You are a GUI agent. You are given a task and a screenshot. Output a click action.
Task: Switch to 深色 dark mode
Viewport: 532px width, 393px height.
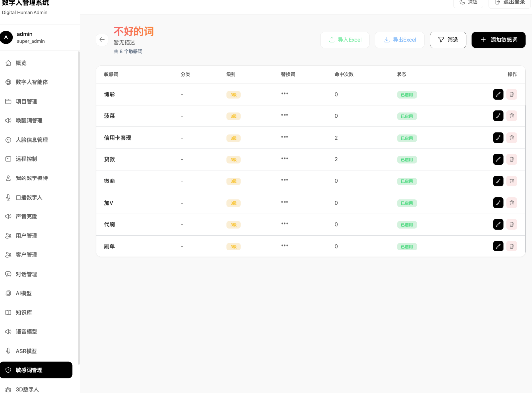468,3
